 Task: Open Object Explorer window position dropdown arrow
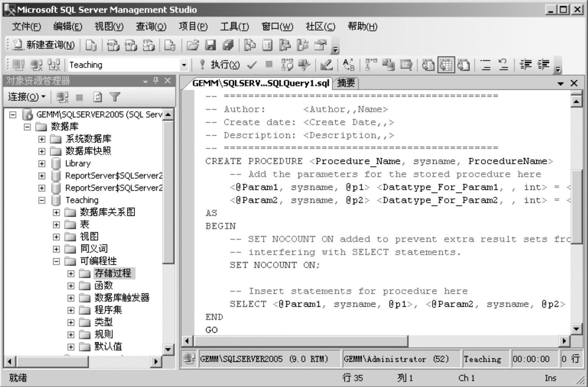145,81
